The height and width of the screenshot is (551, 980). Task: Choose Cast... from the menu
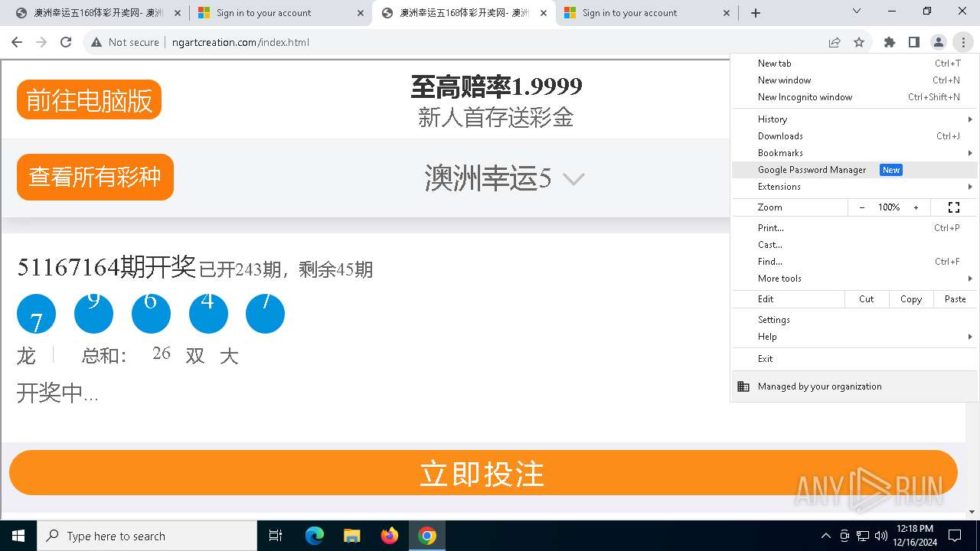tap(854, 245)
